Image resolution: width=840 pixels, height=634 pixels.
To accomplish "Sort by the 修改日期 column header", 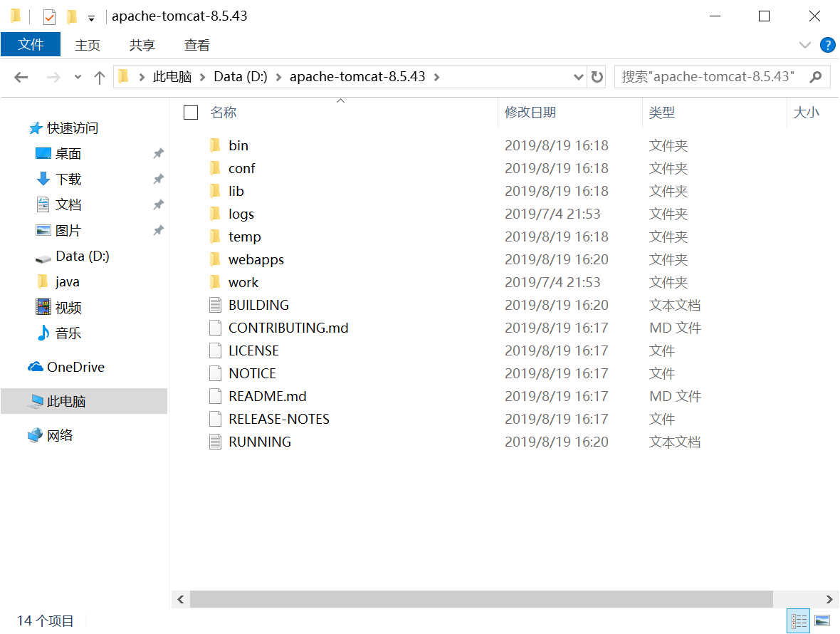I will [x=530, y=112].
